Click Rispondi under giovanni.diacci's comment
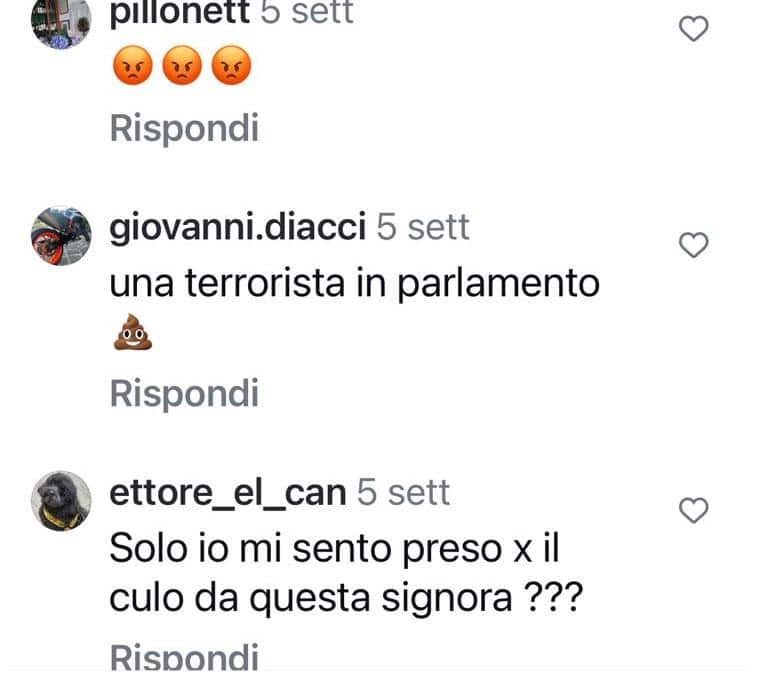The height and width of the screenshot is (687, 768). (184, 394)
